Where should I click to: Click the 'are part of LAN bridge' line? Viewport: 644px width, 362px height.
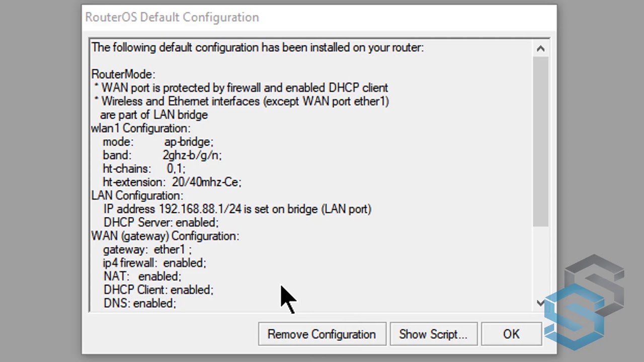tap(154, 115)
